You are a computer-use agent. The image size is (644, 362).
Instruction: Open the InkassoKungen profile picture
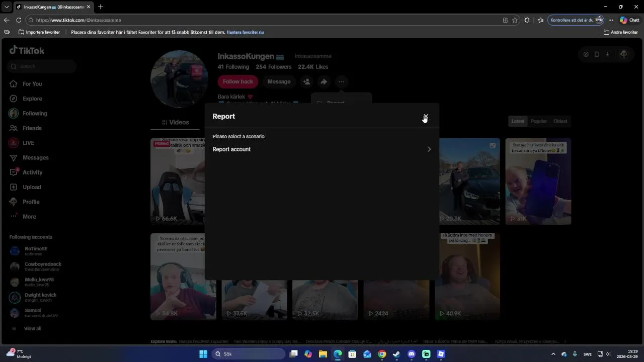pos(179,79)
